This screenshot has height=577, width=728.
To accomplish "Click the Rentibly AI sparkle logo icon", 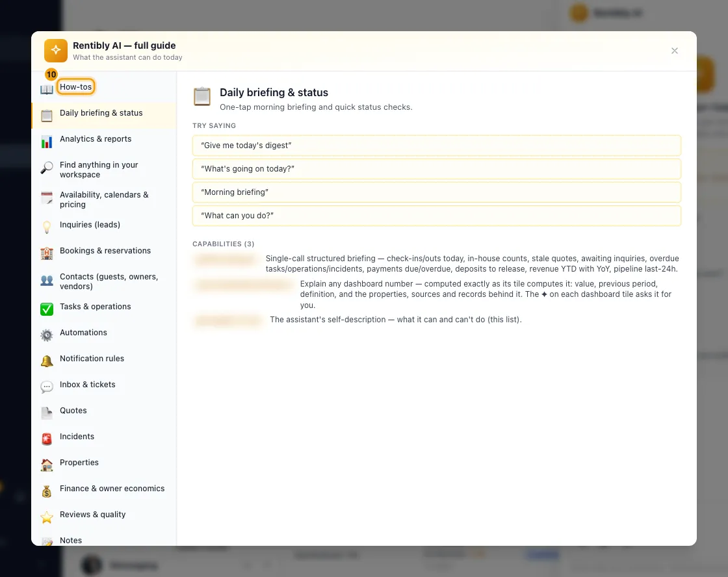I will [x=56, y=51].
